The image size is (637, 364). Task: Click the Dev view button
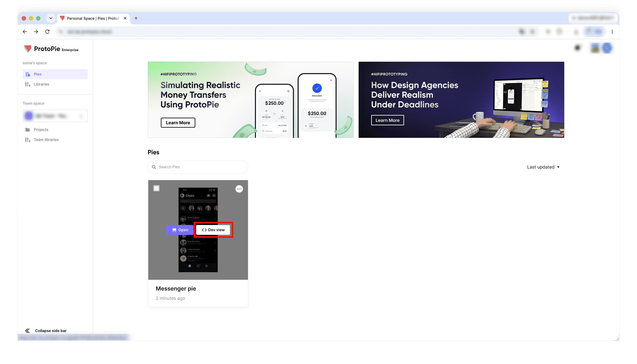[213, 230]
